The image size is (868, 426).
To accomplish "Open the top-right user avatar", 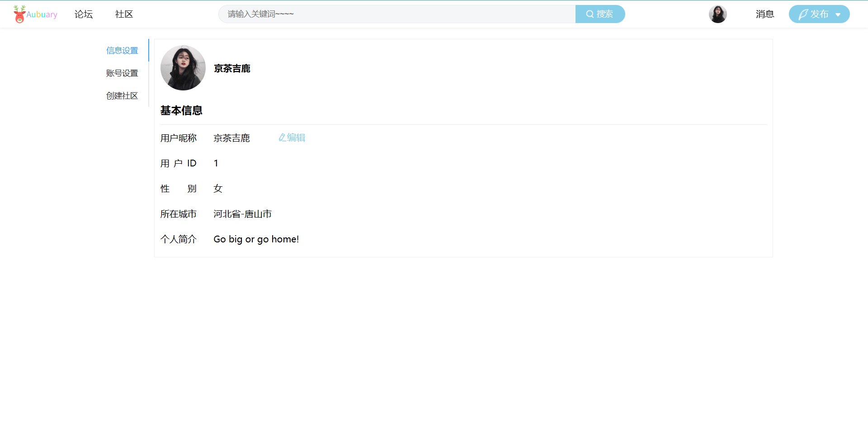I will tap(717, 14).
